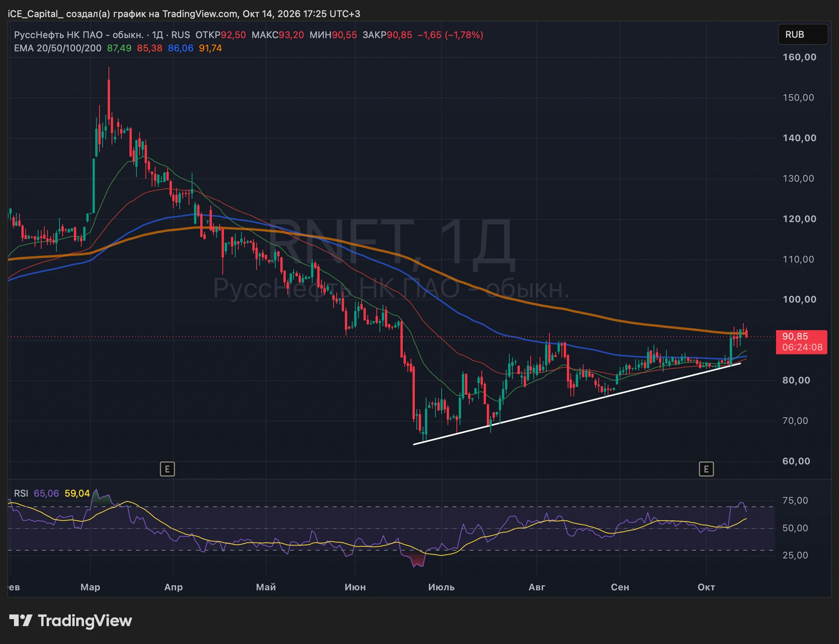This screenshot has width=839, height=644.
Task: Click the 1Д timeframe label in legend
Action: click(157, 35)
